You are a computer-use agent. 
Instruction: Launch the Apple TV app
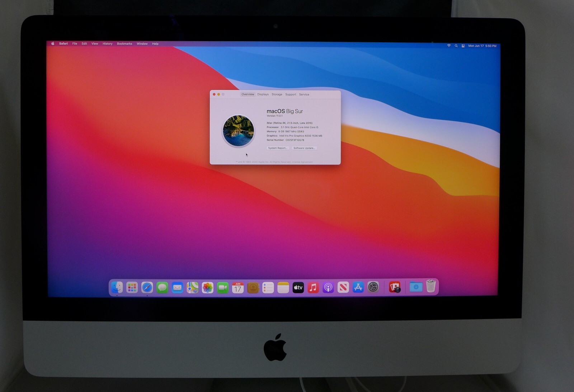point(298,287)
